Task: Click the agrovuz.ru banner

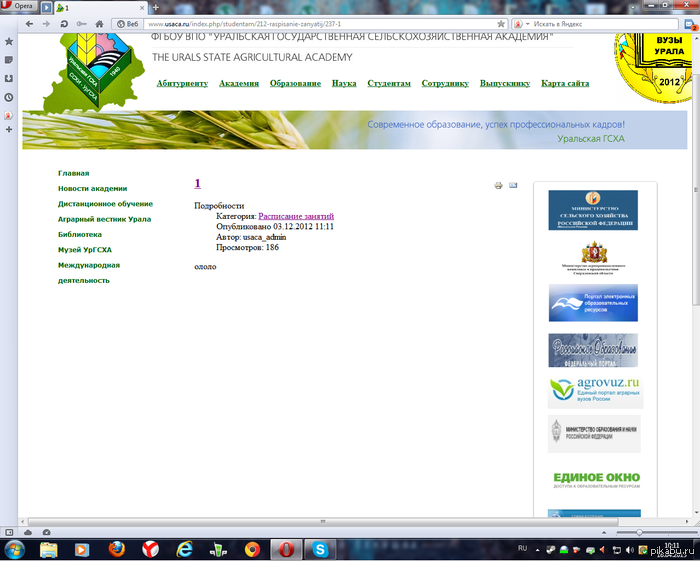Action: point(594,390)
